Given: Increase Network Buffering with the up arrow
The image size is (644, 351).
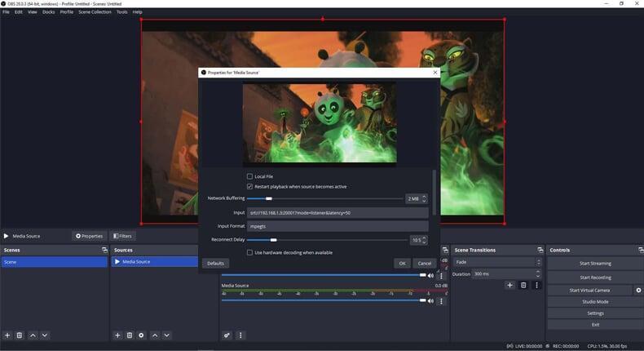Looking at the screenshot, I should point(424,197).
